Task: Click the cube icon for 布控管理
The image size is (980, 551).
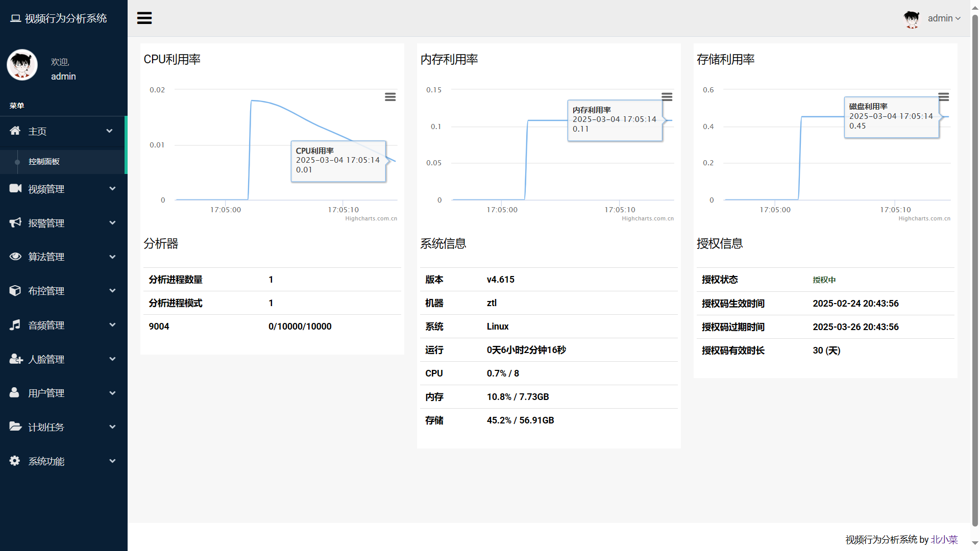Action: tap(15, 291)
